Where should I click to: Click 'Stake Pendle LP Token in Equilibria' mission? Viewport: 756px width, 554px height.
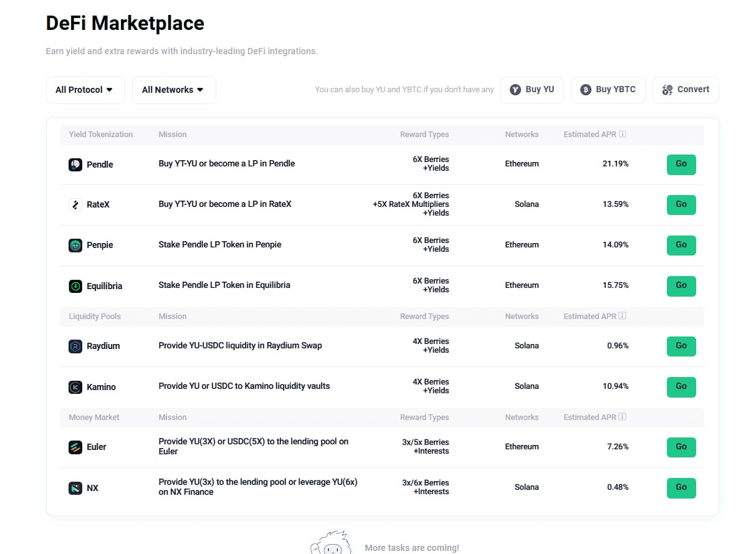coord(224,285)
